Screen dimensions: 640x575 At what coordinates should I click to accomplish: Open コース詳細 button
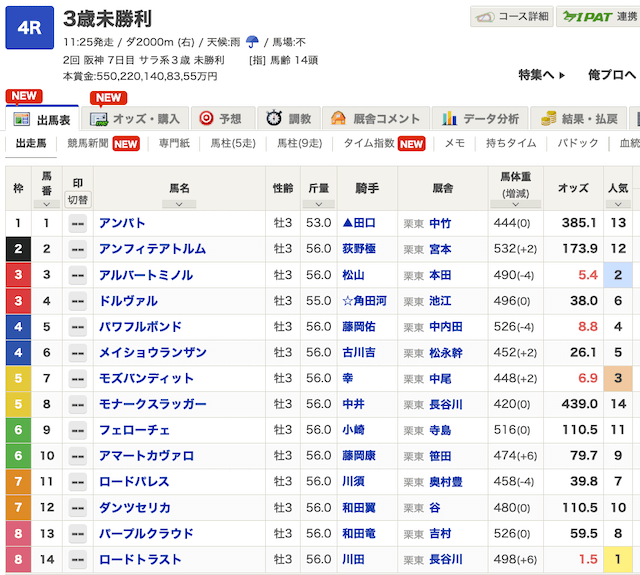tap(511, 17)
